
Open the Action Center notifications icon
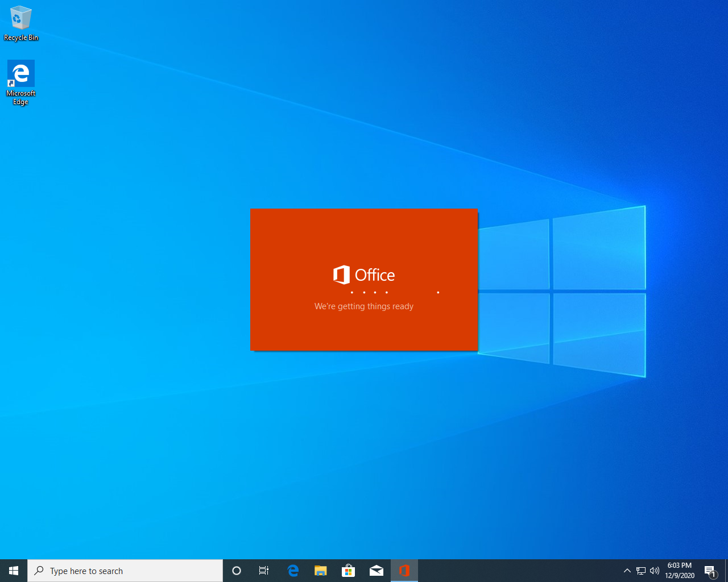(x=710, y=571)
